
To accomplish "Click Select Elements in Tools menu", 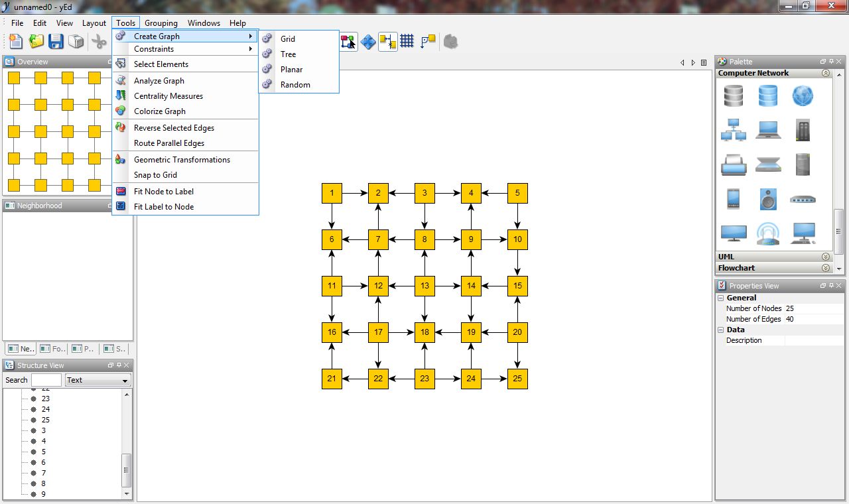I will coord(185,64).
